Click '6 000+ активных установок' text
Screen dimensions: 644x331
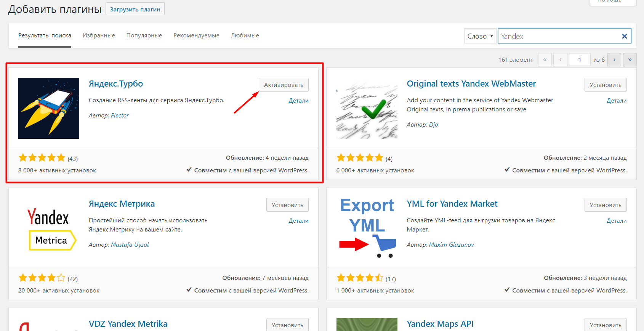tap(375, 170)
